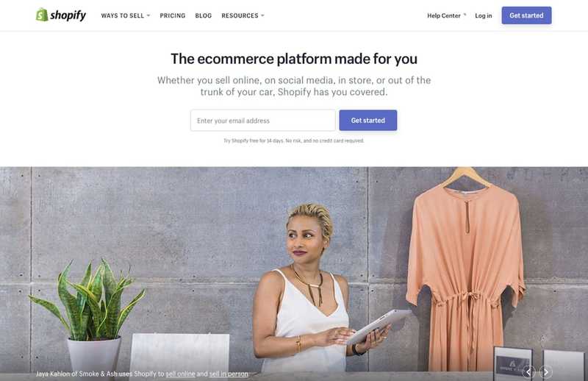Click the shopify wordmark text

[x=68, y=15]
